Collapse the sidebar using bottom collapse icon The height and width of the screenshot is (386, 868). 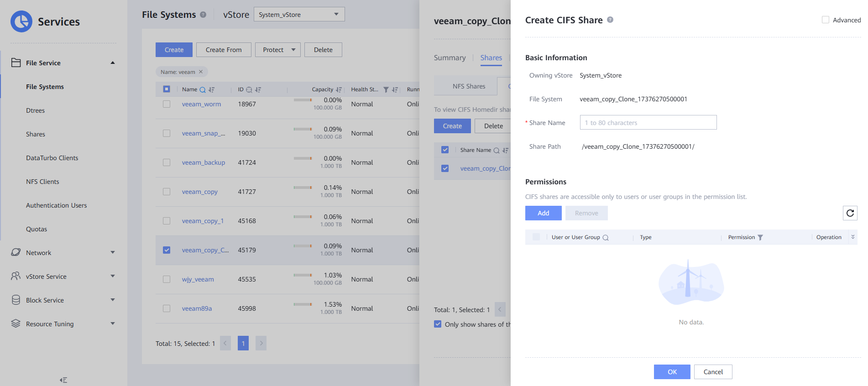pos(63,380)
